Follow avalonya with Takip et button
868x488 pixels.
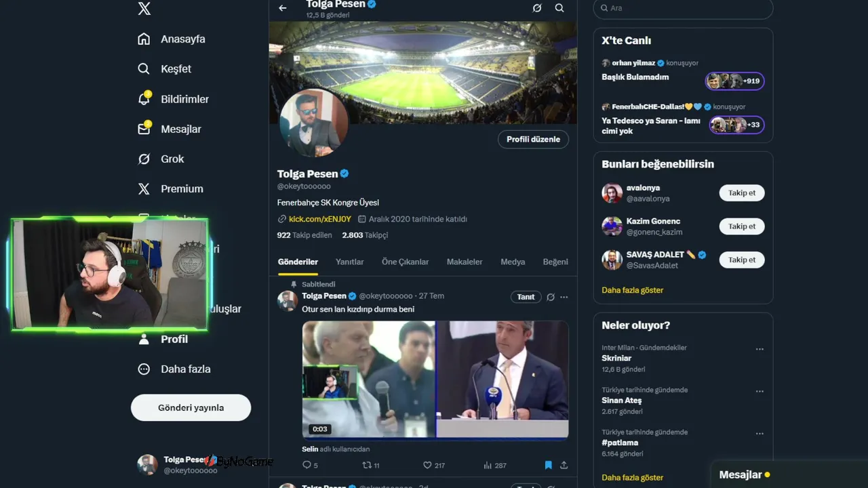[741, 193]
